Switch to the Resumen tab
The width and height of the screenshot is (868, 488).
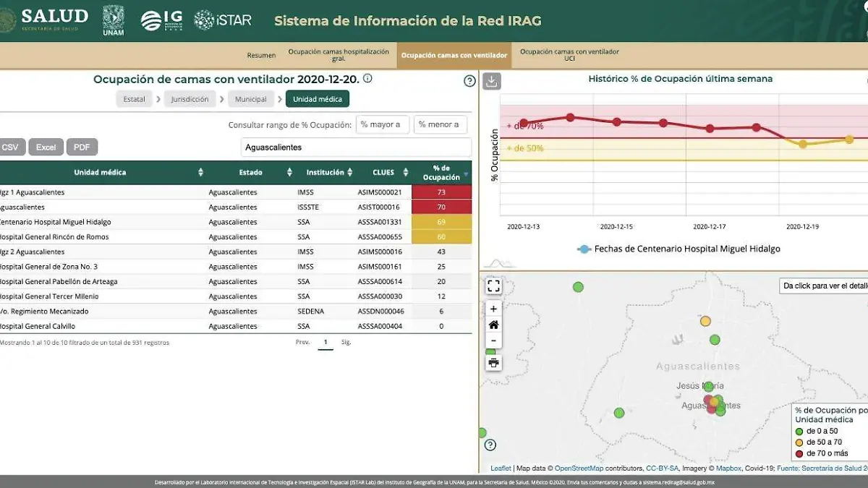pos(261,56)
